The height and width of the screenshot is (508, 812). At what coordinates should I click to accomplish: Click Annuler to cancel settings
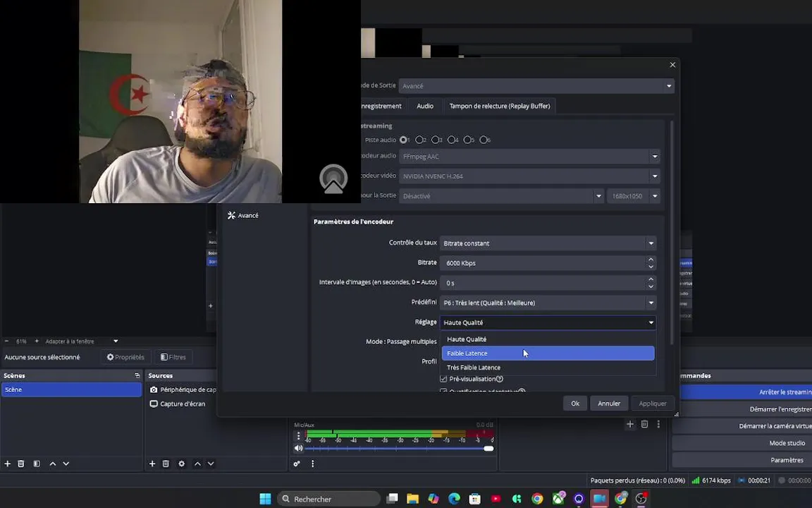[609, 404]
